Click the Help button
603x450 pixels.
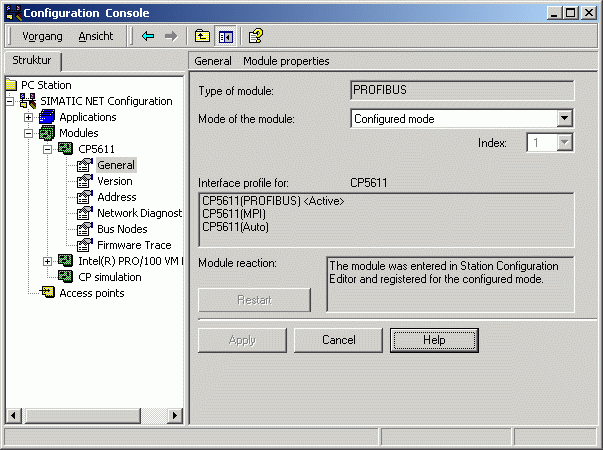434,340
